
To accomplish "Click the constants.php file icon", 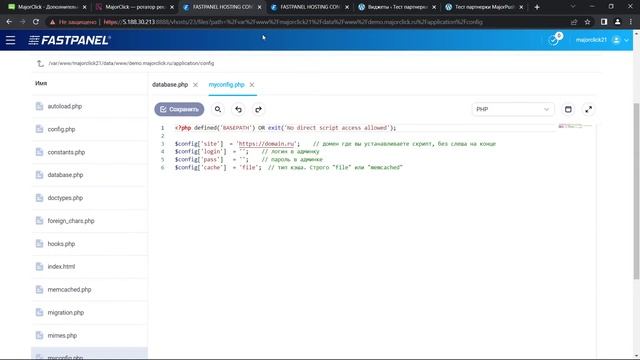I will point(39,152).
